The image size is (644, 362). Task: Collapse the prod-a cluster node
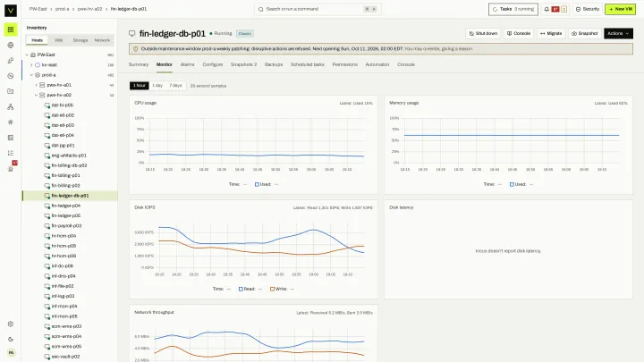(x=31, y=75)
